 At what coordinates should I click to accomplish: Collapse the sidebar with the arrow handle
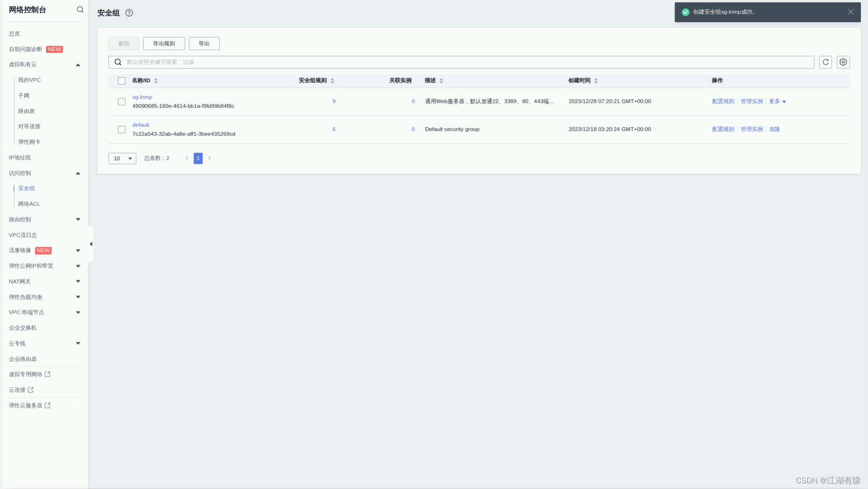tap(91, 244)
